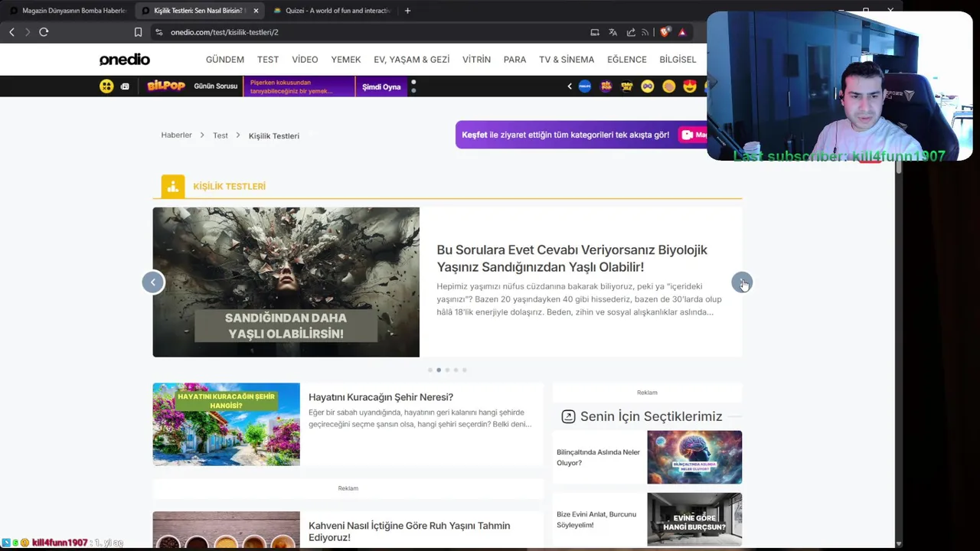980x551 pixels.
Task: Open 'Bilinçaltında Aslında Neler Oluyor?' link
Action: pyautogui.click(x=598, y=457)
